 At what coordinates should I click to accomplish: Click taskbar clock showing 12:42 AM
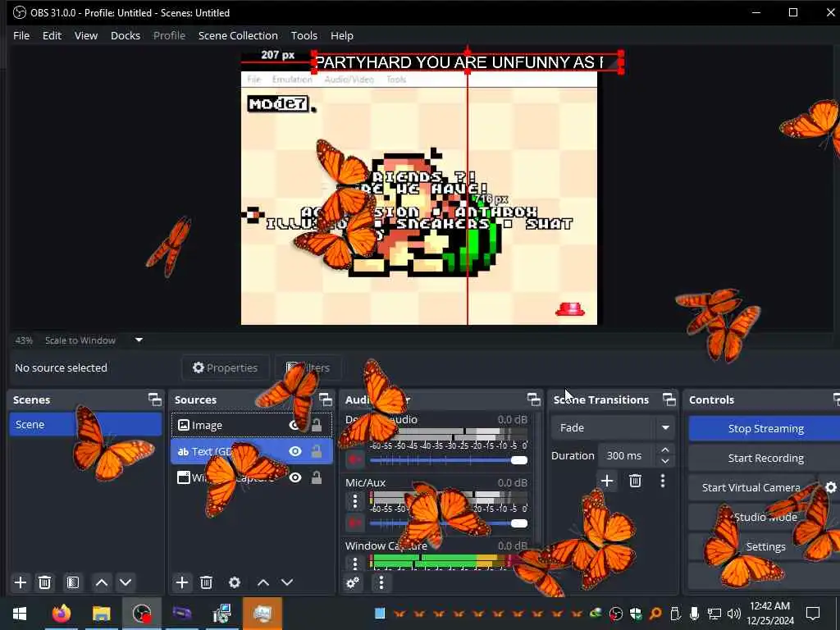769,613
